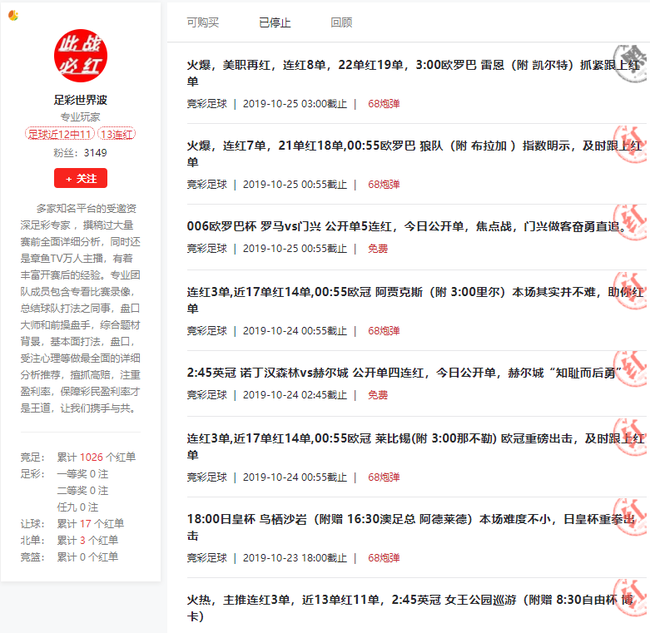Click the 专业玩家 title under the username
The image size is (650, 633).
(80, 117)
